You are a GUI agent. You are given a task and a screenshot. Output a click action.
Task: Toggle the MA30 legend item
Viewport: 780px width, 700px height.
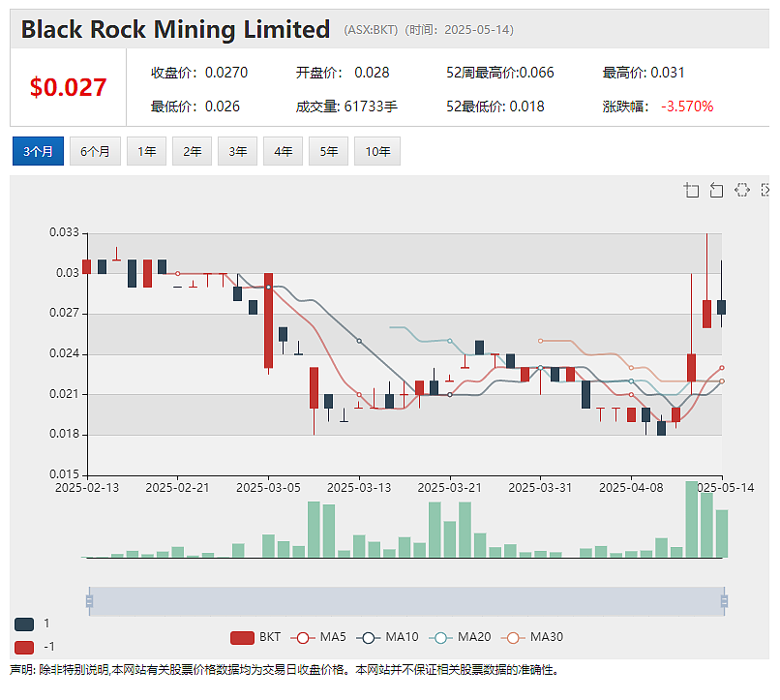(532, 637)
